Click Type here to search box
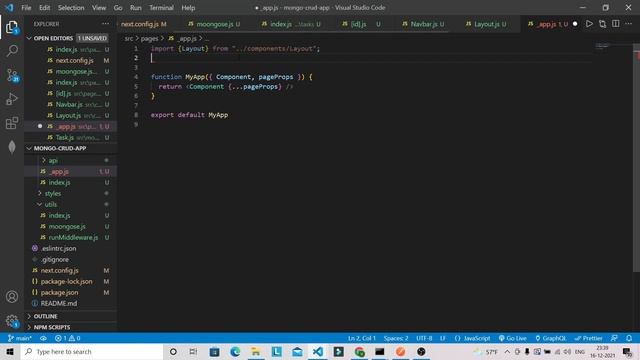Screen dimensions: 640x360 point(92,351)
